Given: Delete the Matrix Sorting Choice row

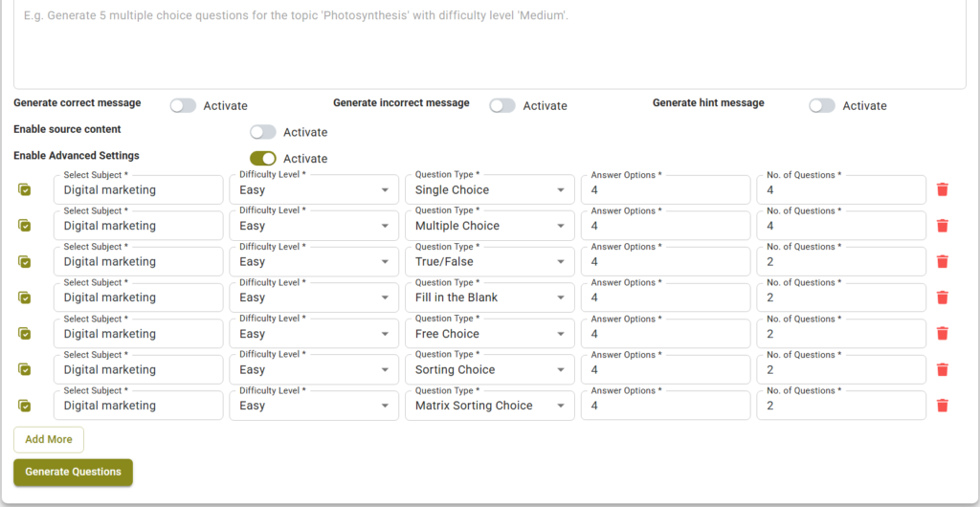Looking at the screenshot, I should point(943,406).
